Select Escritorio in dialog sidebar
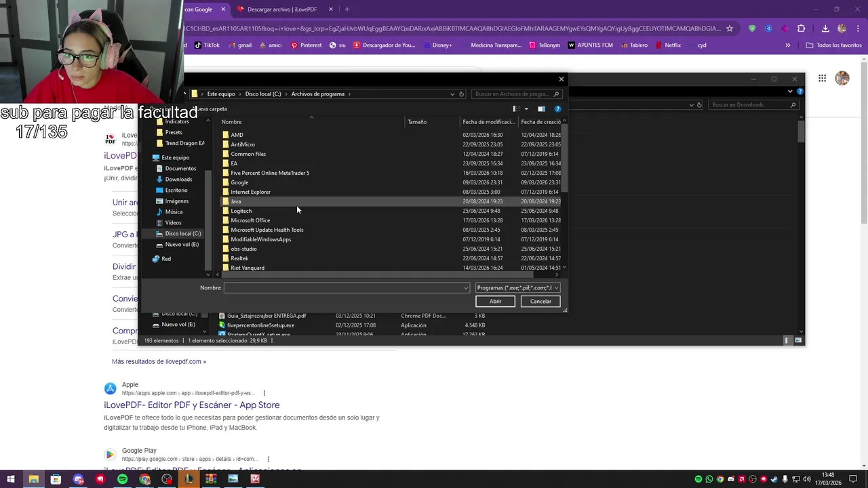The width and height of the screenshot is (868, 488). (176, 190)
